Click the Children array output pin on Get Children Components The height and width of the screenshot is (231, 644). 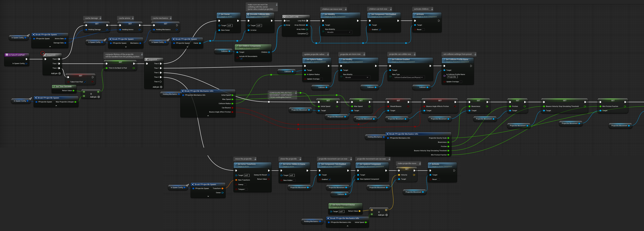coord(269,52)
